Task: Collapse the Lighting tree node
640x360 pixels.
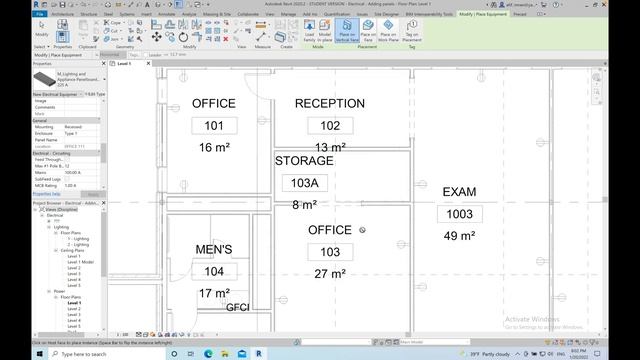Action: point(49,227)
